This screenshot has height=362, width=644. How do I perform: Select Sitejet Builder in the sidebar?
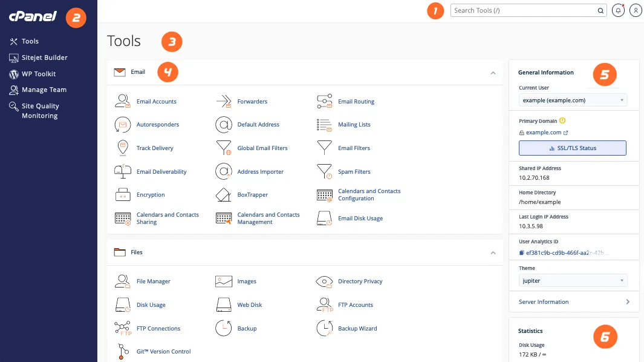pyautogui.click(x=44, y=58)
